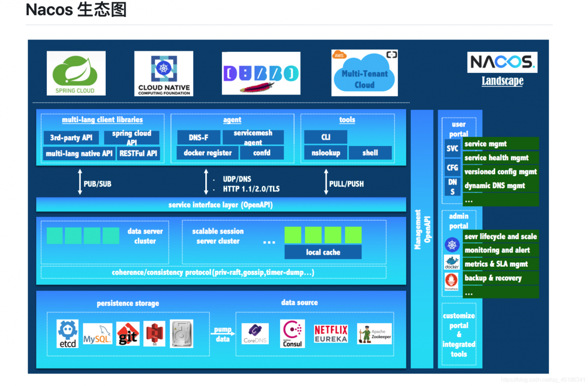The image size is (588, 386).
Task: Click the underlined "Landscape" text
Action: coord(503,81)
